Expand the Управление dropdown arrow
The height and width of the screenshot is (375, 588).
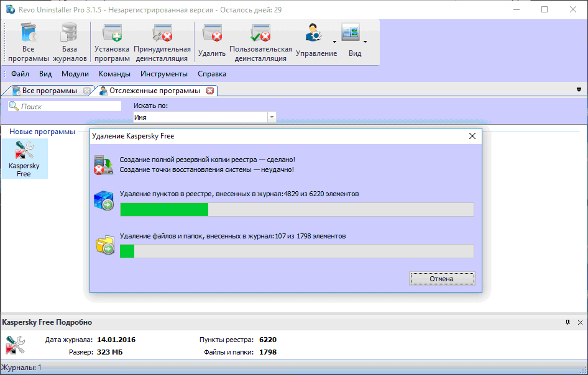(335, 42)
